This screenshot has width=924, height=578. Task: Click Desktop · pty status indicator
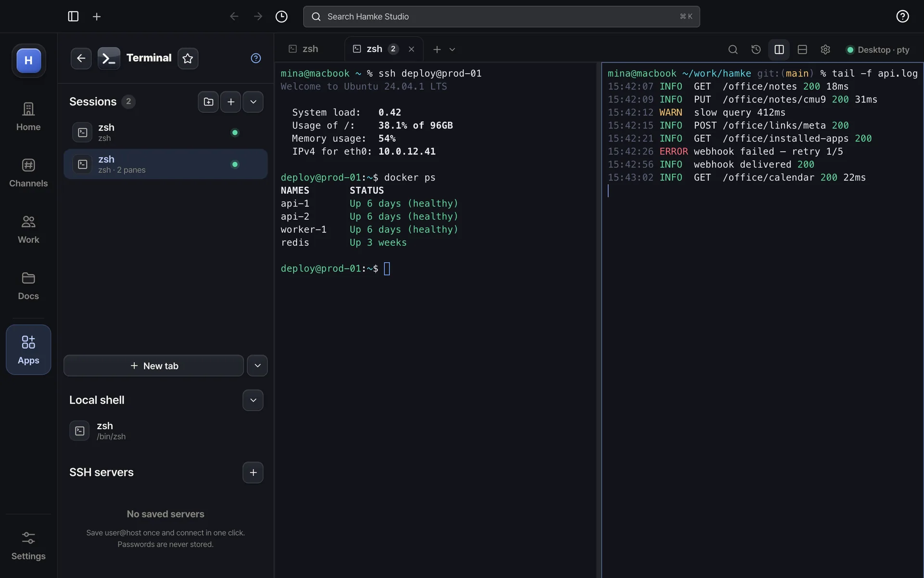click(878, 50)
